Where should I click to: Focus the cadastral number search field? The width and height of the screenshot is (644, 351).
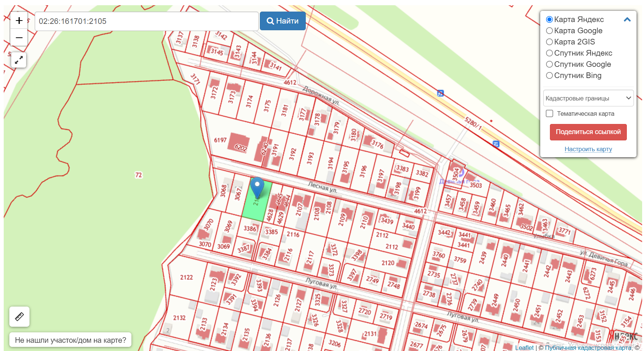(146, 21)
